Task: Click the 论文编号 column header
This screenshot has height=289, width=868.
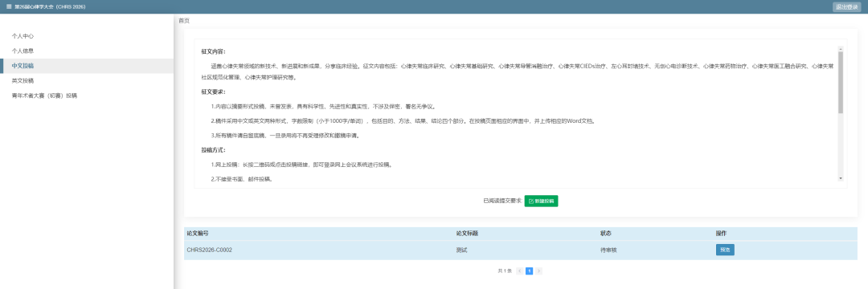Action: (198, 233)
